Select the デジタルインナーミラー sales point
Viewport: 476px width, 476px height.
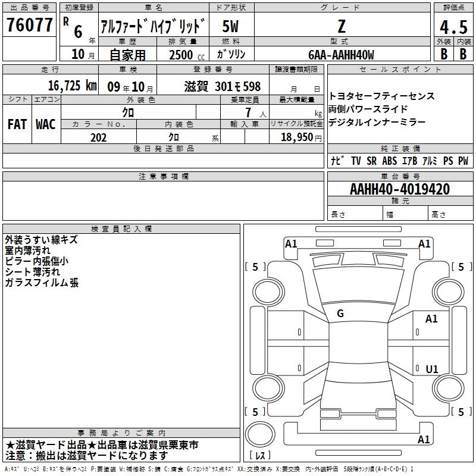[x=377, y=122]
